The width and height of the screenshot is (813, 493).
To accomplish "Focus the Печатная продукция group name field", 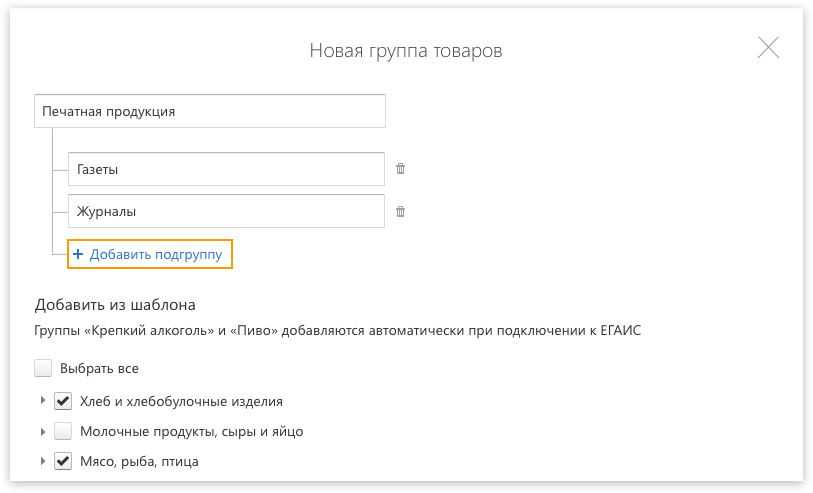I will [x=210, y=111].
